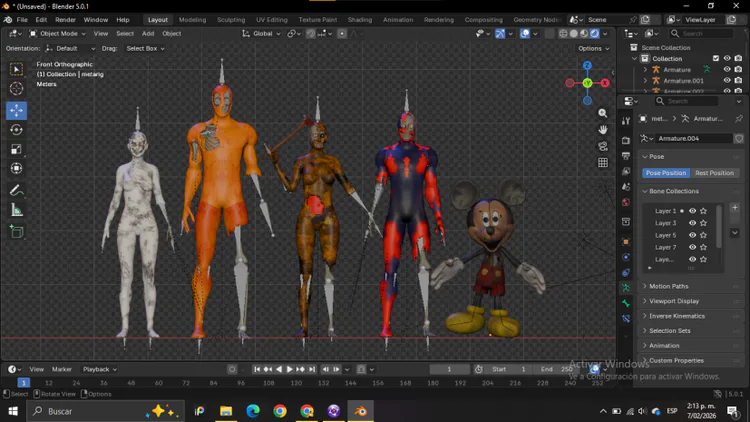Click the Blender logo menu icon
The image size is (750, 422).
tap(8, 20)
